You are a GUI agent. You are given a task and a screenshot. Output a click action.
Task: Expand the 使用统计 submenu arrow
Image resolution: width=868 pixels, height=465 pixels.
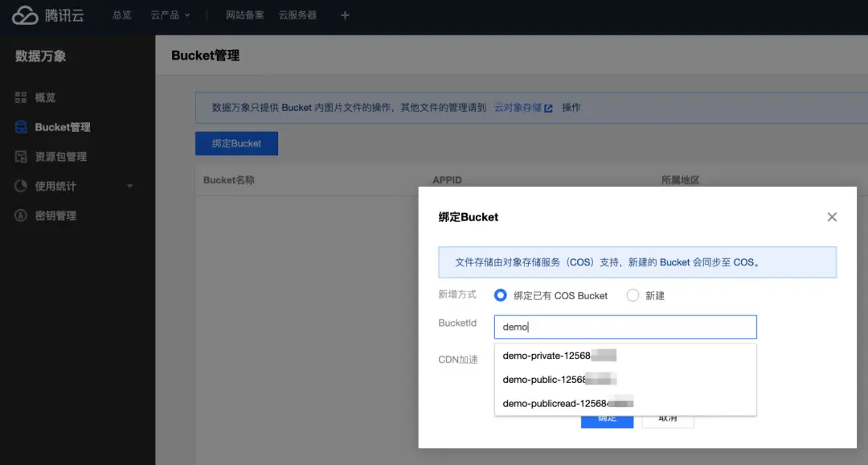pos(129,186)
